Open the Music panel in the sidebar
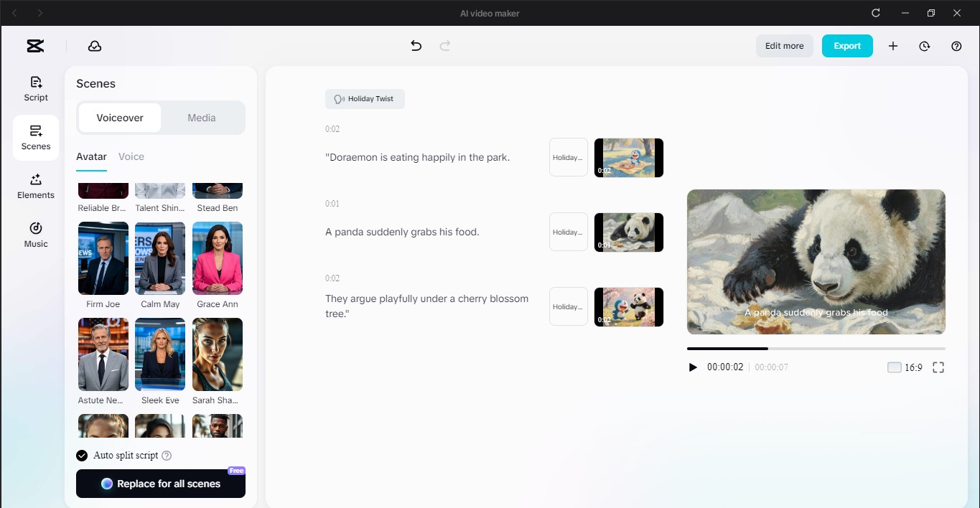 35,235
